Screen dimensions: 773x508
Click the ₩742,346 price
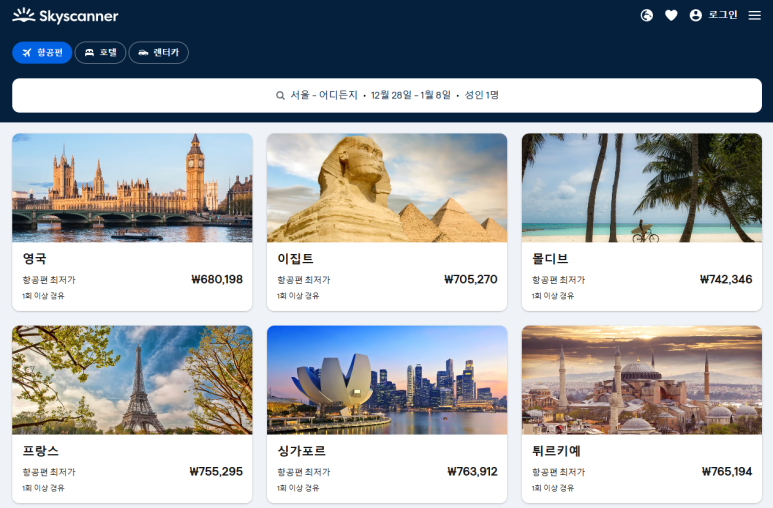point(726,280)
